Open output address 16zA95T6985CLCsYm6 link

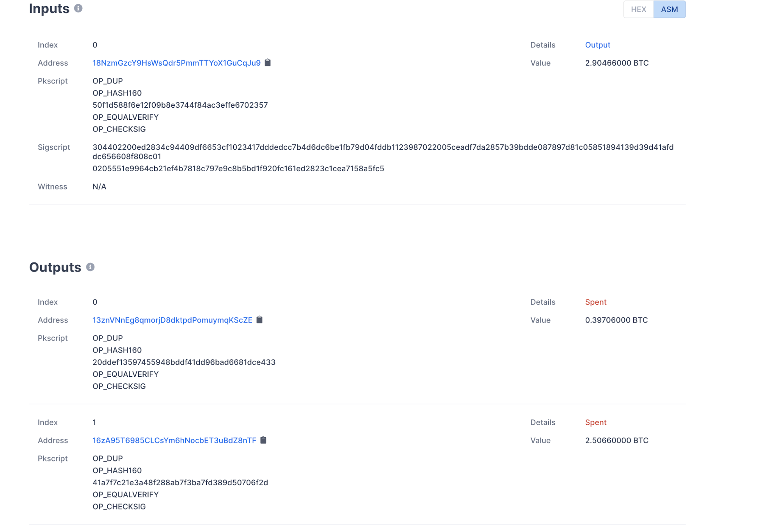(x=174, y=440)
